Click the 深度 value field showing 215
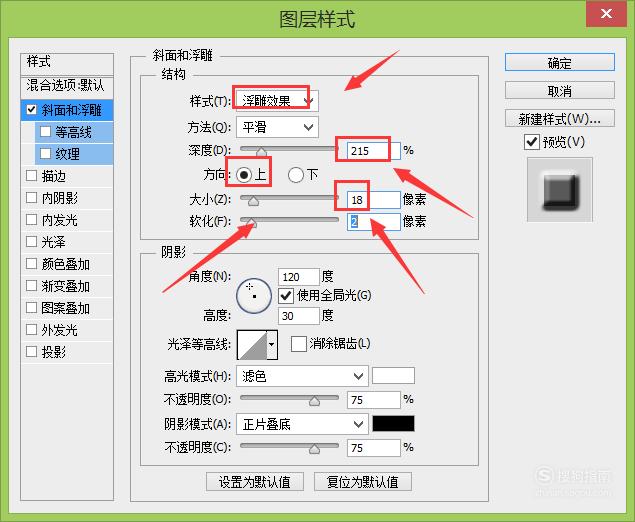Screen dimensions: 635x522 tap(374, 151)
